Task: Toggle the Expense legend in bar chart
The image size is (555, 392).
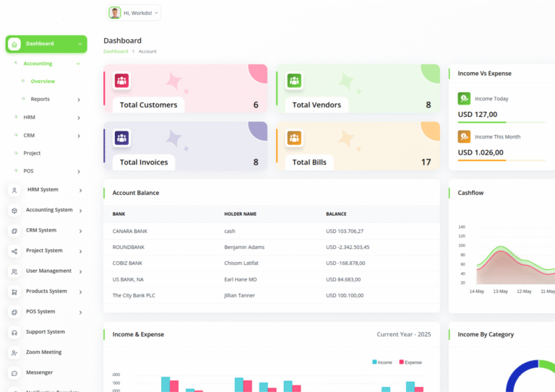Action: [410, 362]
